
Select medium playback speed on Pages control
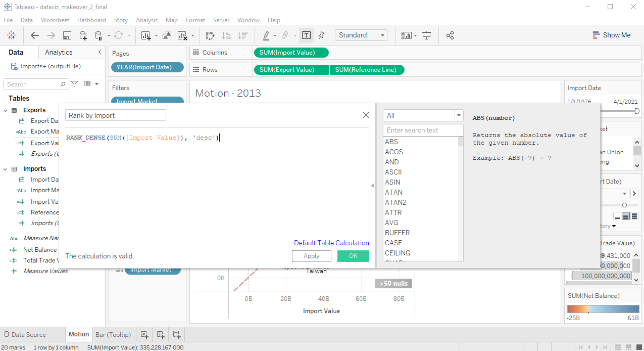[x=625, y=216]
